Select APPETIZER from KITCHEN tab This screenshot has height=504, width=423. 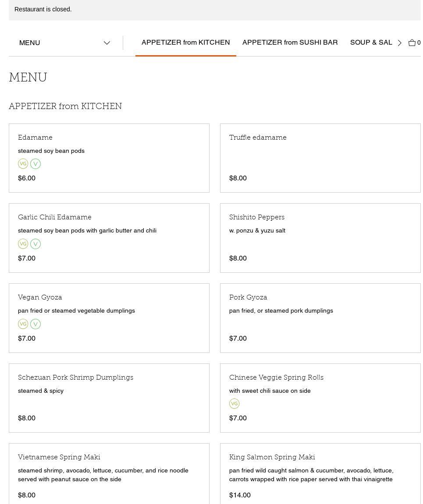[x=185, y=42]
